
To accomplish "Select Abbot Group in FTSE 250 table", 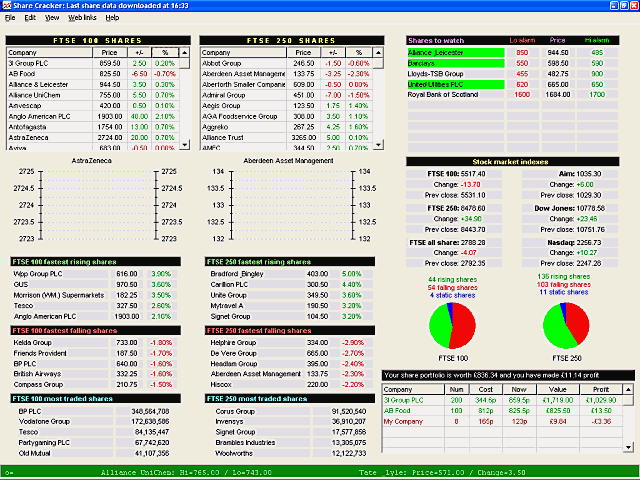I will (287, 63).
